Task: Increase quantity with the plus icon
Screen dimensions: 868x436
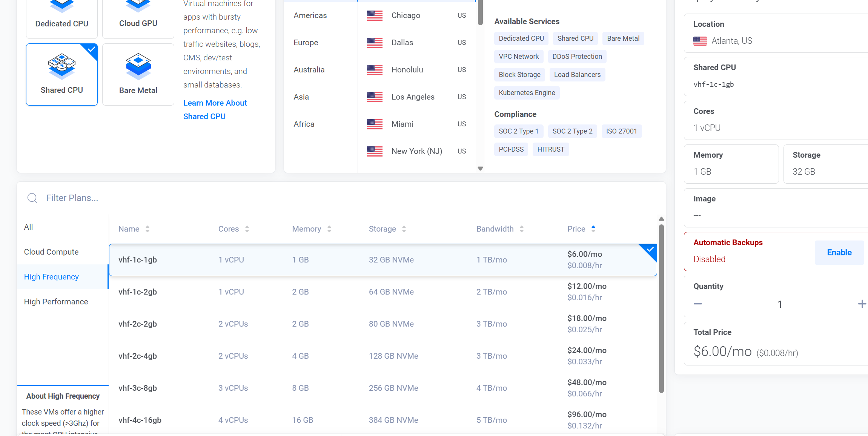Action: 862,304
